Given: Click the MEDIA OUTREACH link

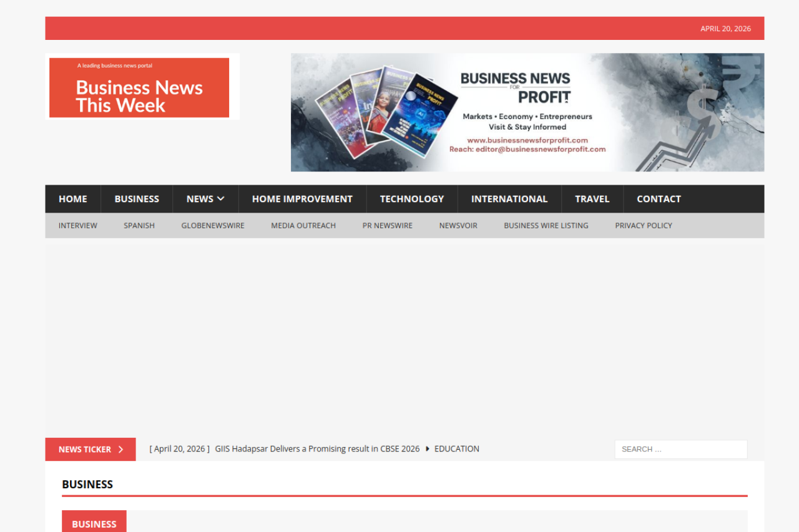Looking at the screenshot, I should [303, 226].
